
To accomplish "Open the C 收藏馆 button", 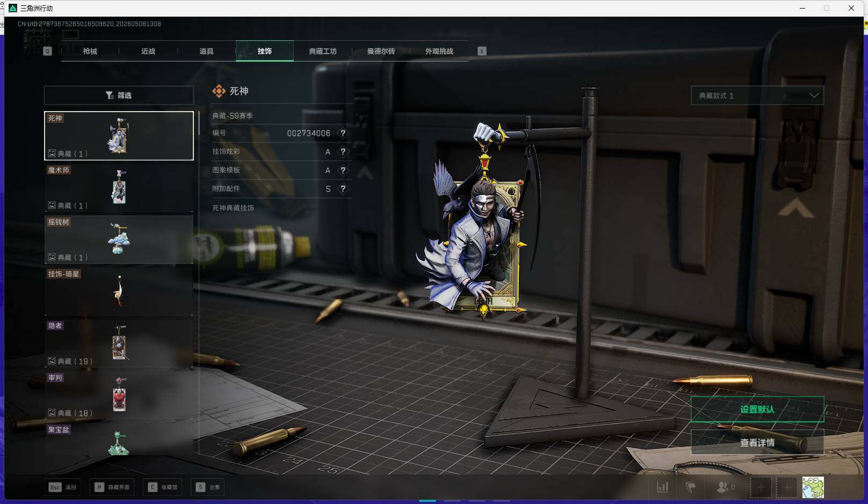I will pyautogui.click(x=163, y=487).
